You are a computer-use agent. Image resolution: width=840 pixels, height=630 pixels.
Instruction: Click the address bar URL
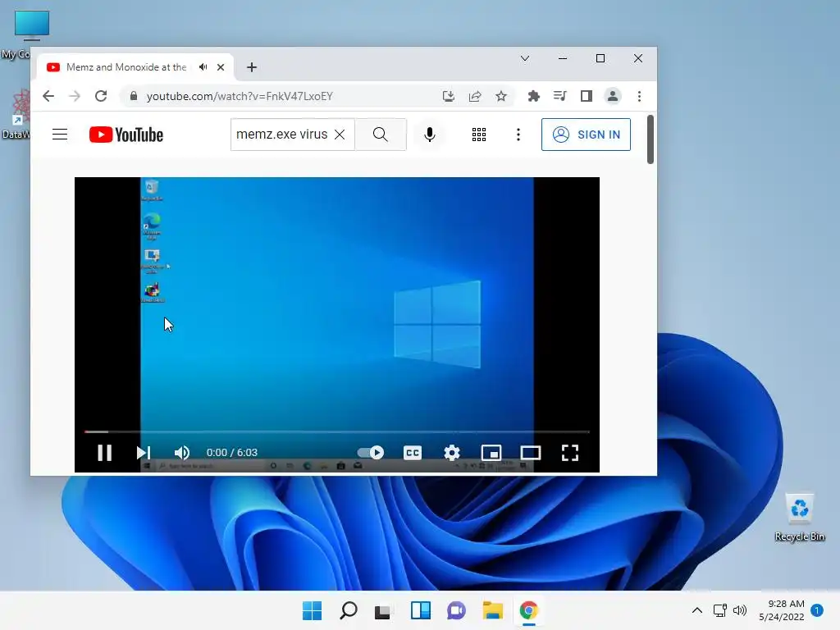tap(240, 96)
